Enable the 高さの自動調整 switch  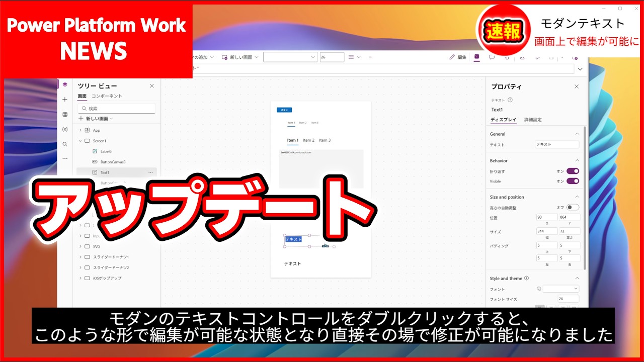(573, 207)
